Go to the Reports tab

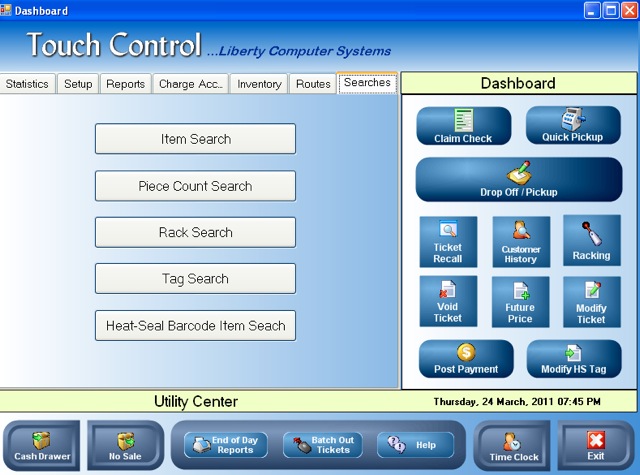tap(125, 84)
